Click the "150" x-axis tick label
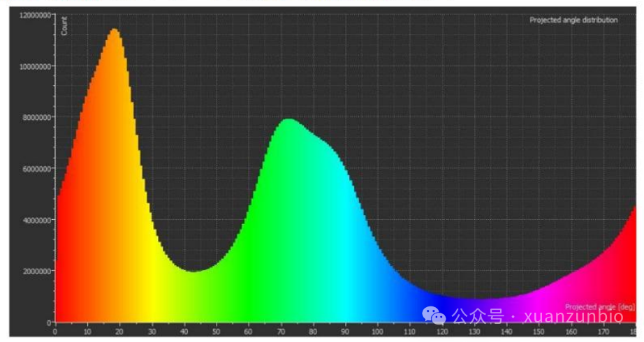 539,332
